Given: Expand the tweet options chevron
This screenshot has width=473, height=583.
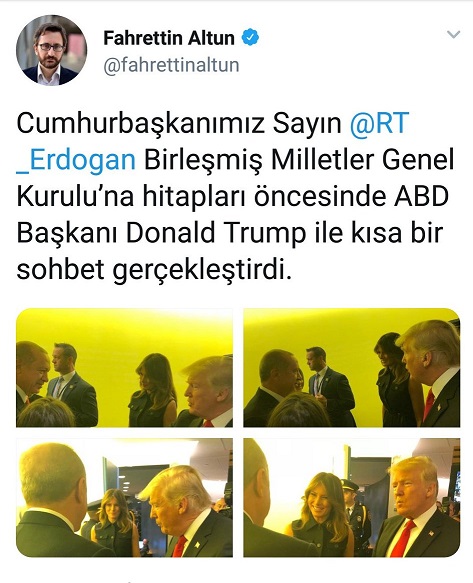Looking at the screenshot, I should coord(453,35).
